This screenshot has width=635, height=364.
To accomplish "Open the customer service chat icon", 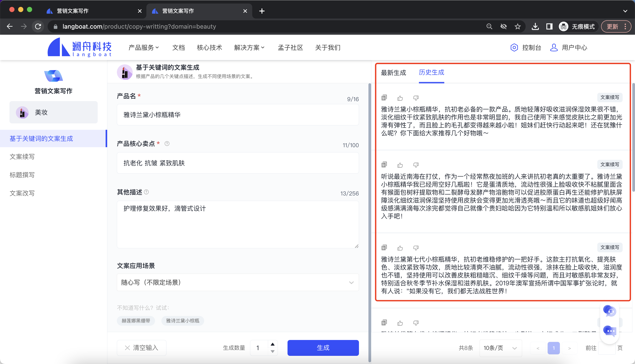I will [609, 311].
